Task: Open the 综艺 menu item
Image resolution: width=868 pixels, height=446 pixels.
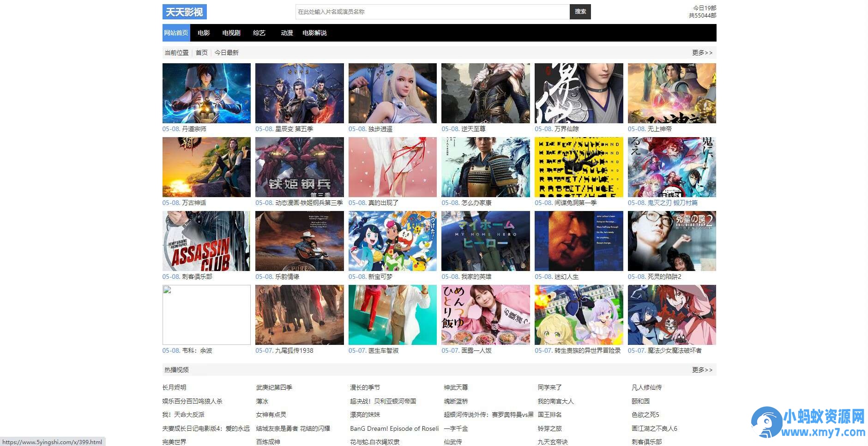Action: pyautogui.click(x=259, y=33)
